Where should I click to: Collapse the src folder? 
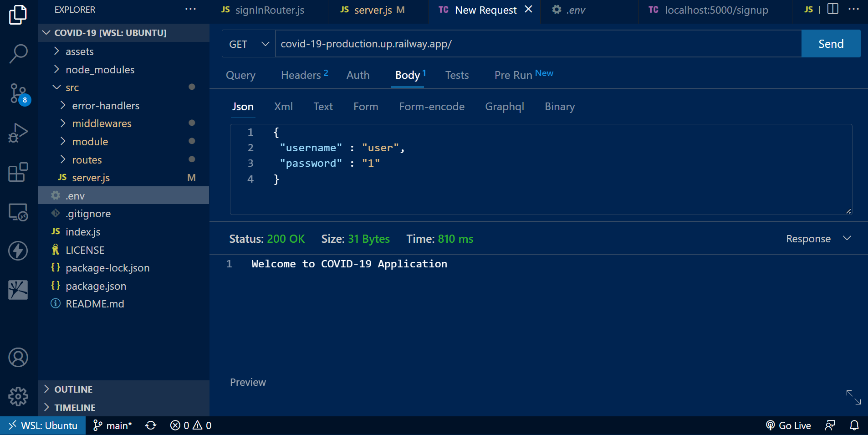click(123, 87)
